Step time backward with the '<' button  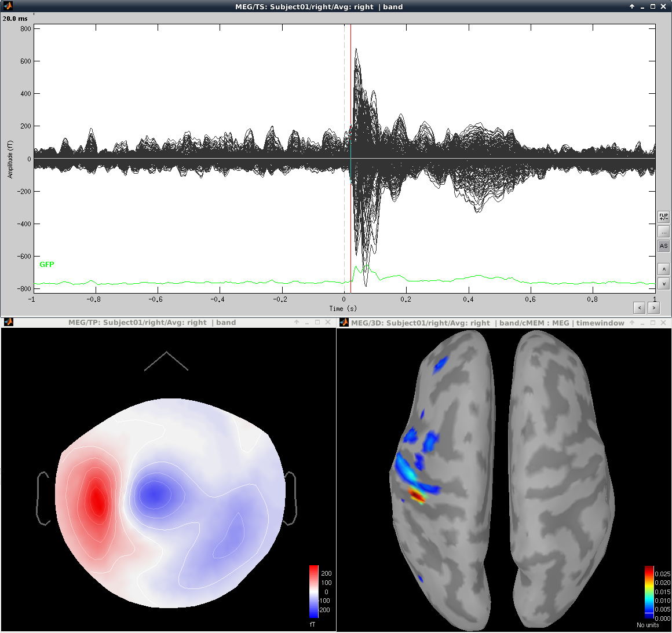point(639,308)
